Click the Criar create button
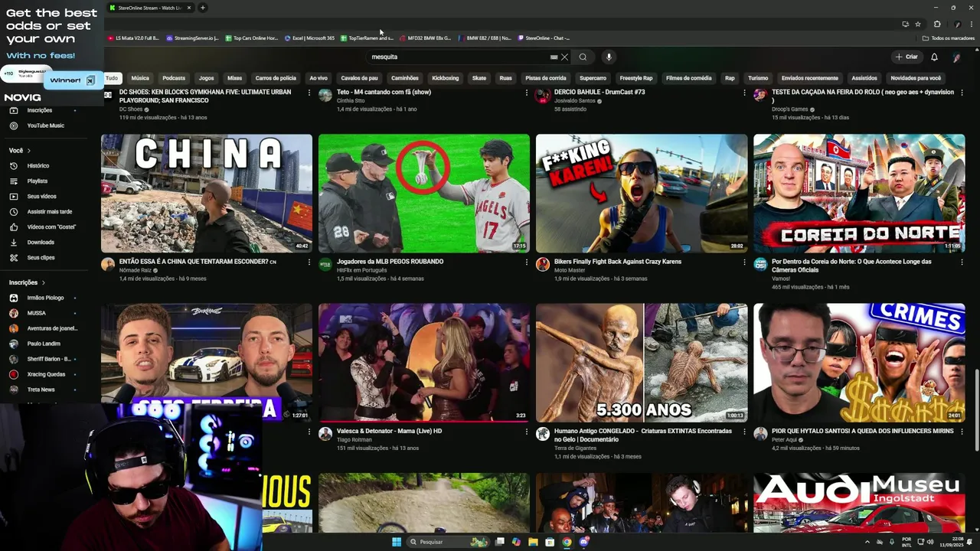Image resolution: width=980 pixels, height=551 pixels. tap(906, 57)
